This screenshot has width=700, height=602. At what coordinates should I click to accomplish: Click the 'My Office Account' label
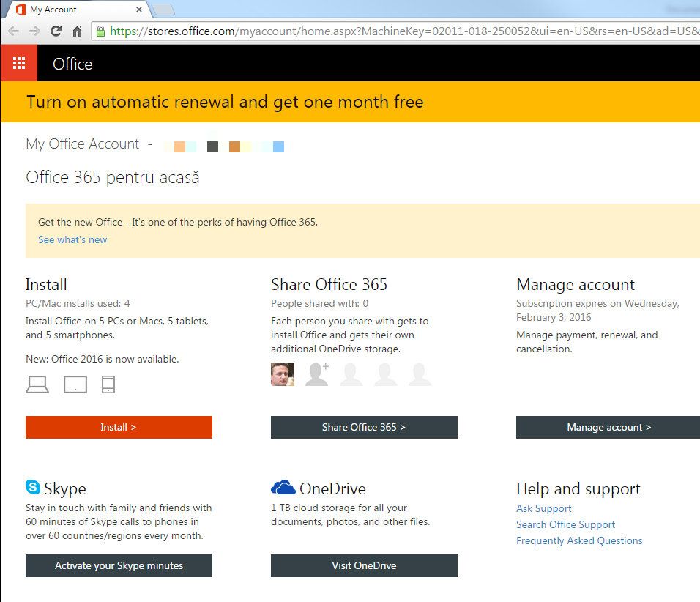(x=83, y=144)
